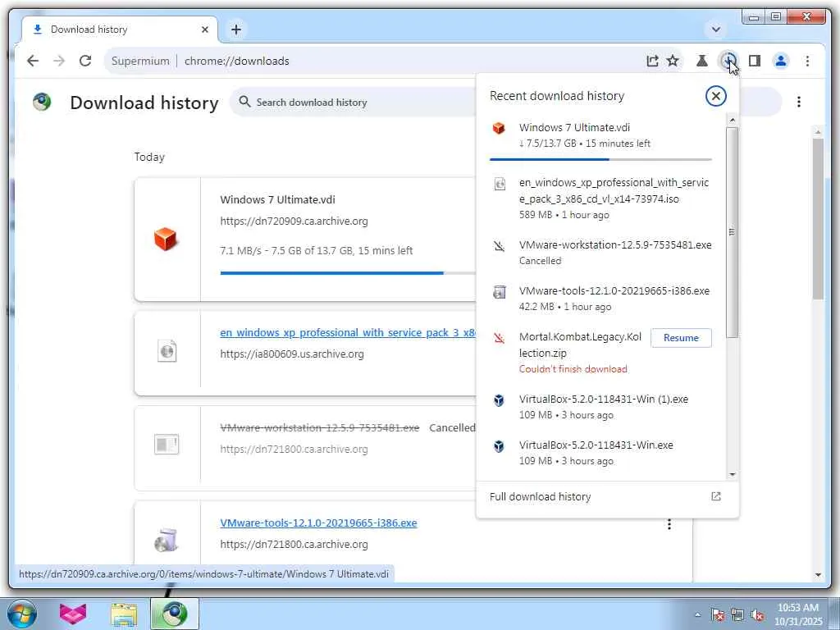This screenshot has height=630, width=840.
Task: Go back using the browser back arrow
Action: pyautogui.click(x=33, y=61)
